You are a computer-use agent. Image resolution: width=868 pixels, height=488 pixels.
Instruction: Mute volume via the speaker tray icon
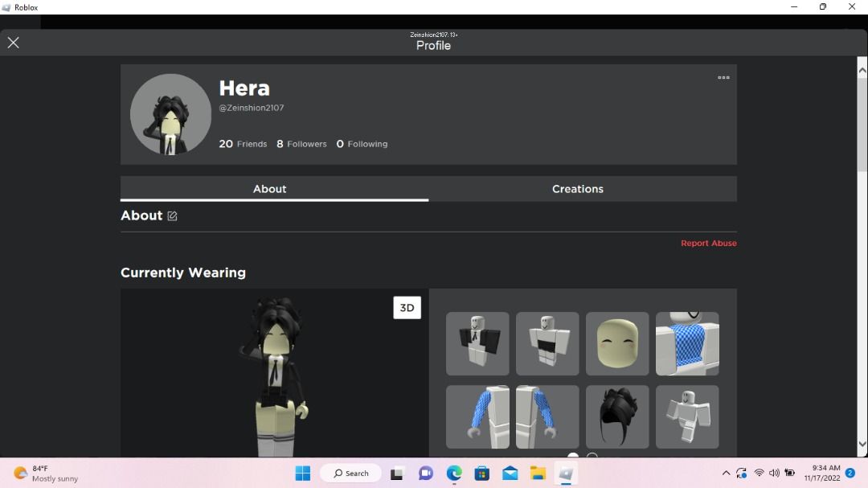[x=773, y=473]
